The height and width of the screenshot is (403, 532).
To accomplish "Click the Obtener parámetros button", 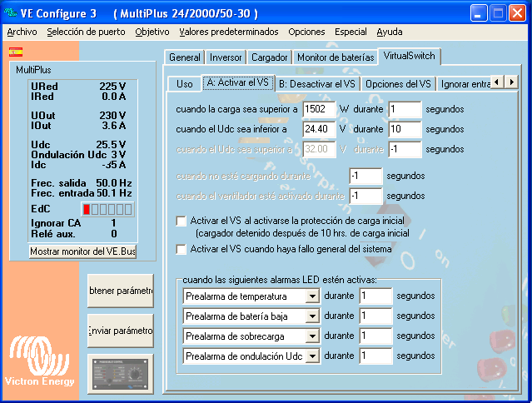I will [121, 291].
